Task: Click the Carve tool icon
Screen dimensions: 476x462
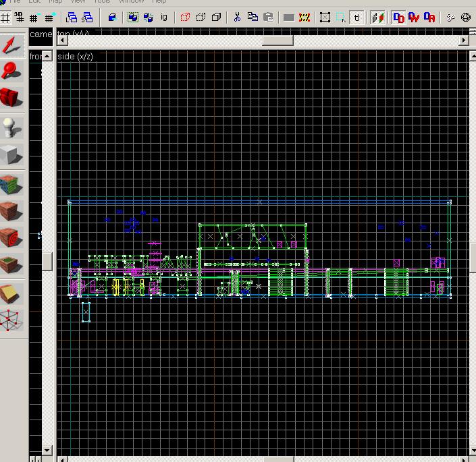Action: pyautogui.click(x=113, y=18)
